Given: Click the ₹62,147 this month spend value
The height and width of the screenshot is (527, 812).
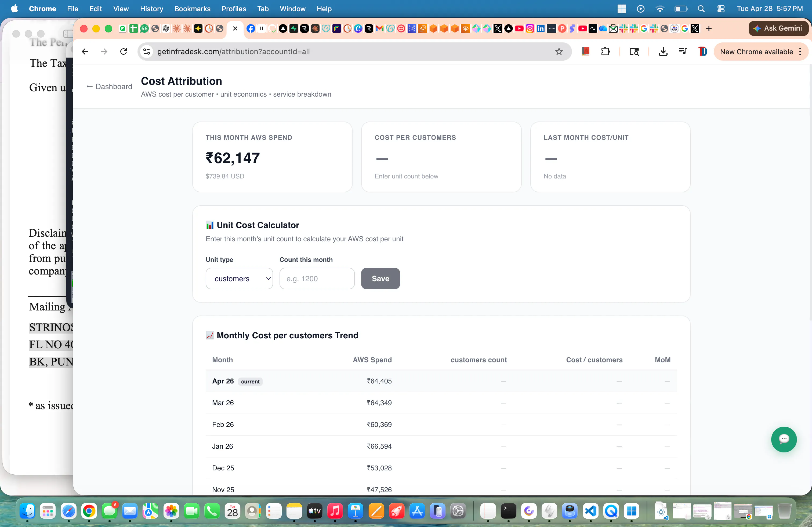Looking at the screenshot, I should tap(233, 158).
